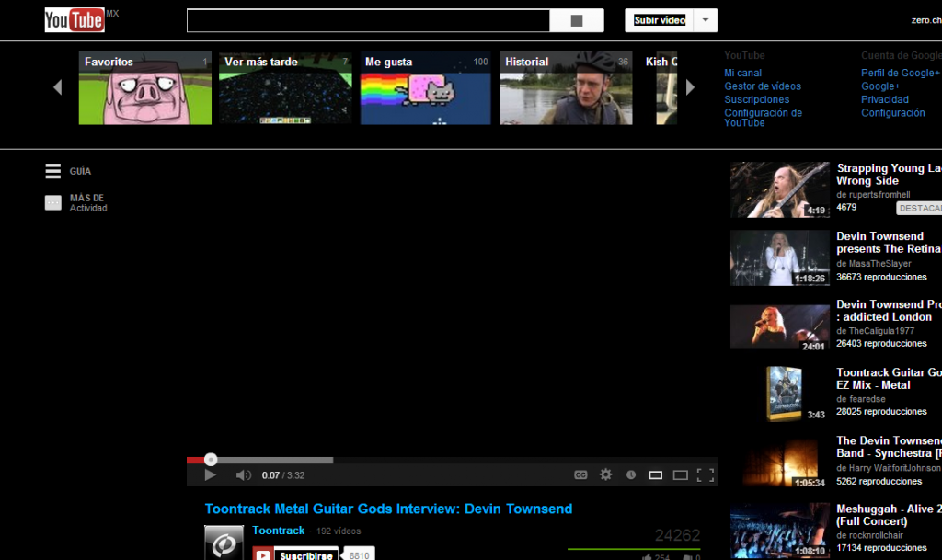Open the addicted London video thumbnail
This screenshot has height=560, width=942.
(x=780, y=326)
